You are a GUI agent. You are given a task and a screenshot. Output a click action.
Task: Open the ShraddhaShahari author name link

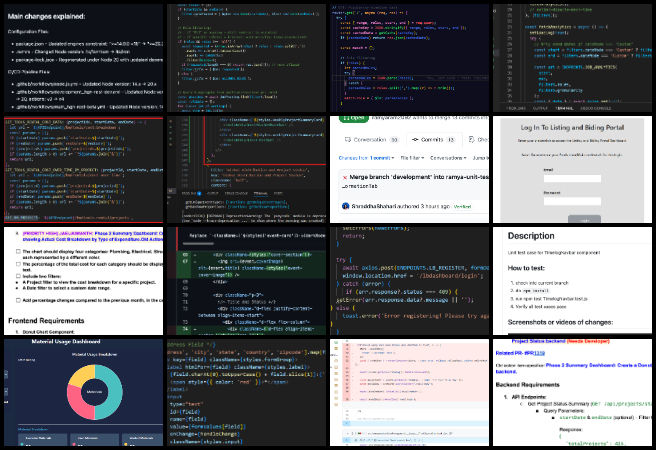pos(372,206)
